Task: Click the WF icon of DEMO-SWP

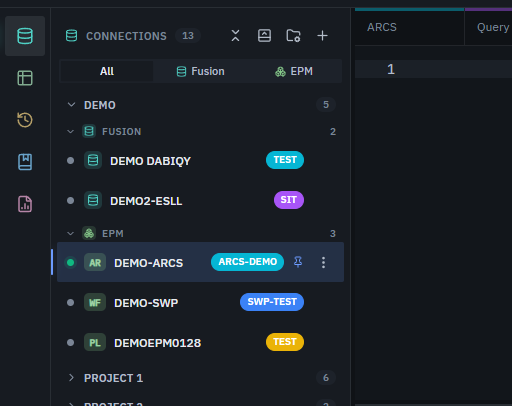Action: (x=95, y=302)
